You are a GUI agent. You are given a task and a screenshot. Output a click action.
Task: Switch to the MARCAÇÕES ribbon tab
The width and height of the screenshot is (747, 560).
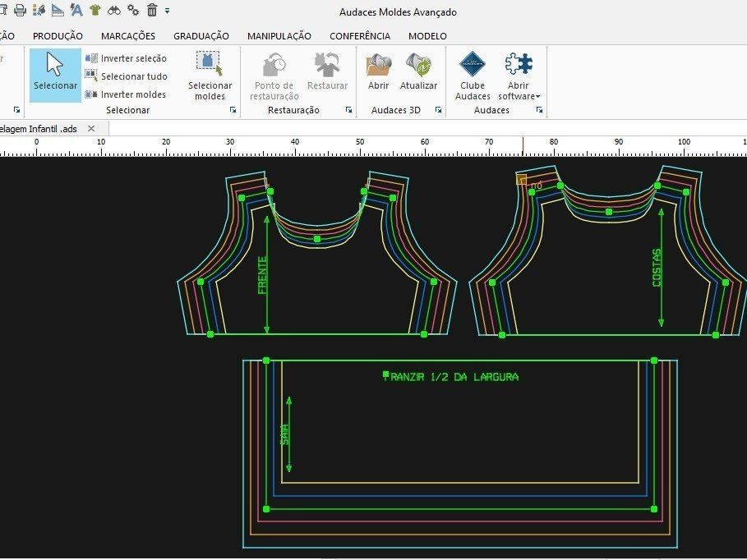(128, 36)
